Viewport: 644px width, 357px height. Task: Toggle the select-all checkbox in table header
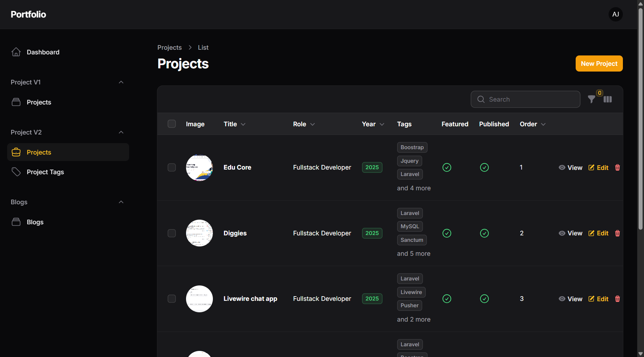[172, 124]
